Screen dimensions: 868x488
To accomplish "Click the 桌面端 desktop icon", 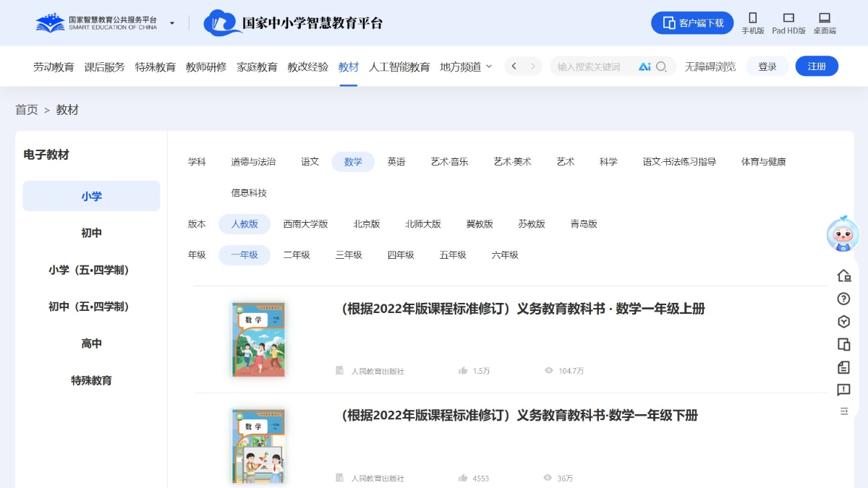I will click(x=824, y=18).
